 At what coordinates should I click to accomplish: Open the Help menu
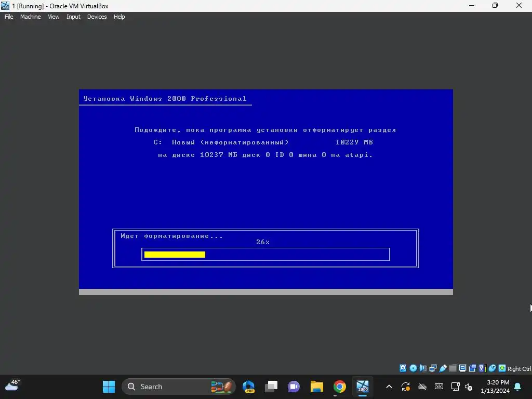(119, 17)
